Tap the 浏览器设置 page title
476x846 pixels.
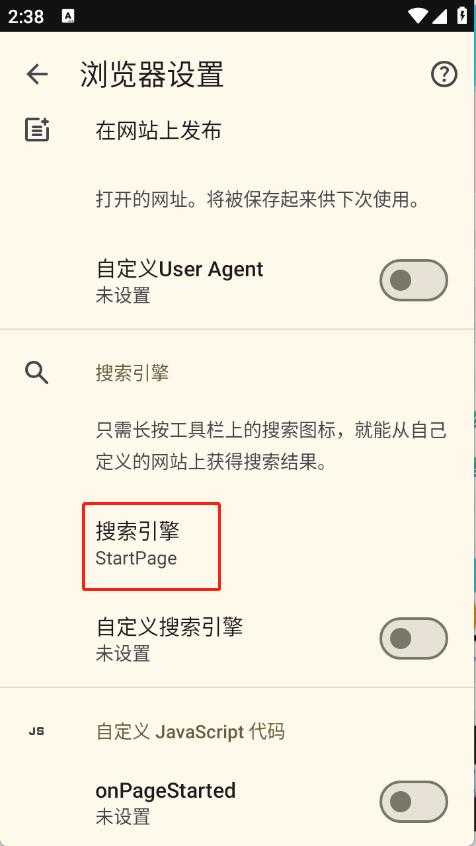coord(152,74)
